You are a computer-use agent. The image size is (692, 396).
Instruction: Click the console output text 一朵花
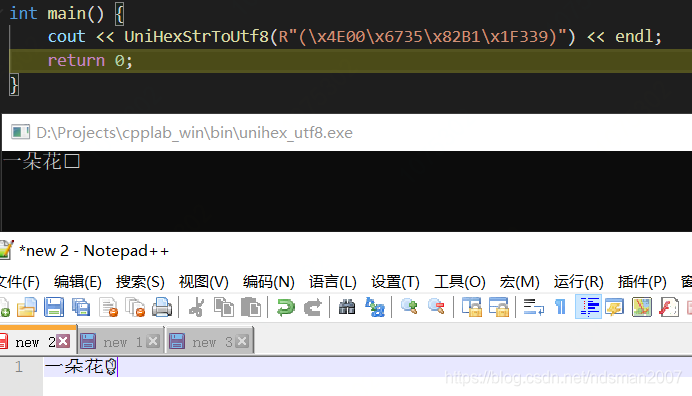point(42,162)
